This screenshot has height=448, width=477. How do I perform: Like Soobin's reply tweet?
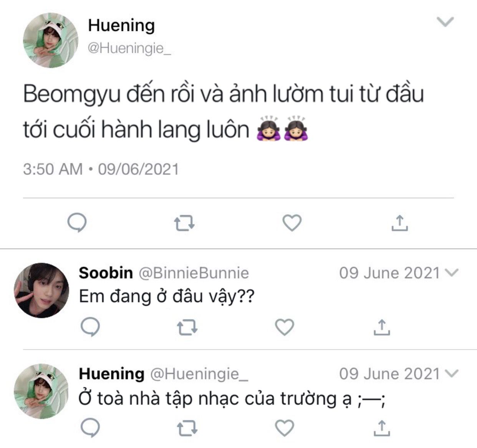(285, 327)
